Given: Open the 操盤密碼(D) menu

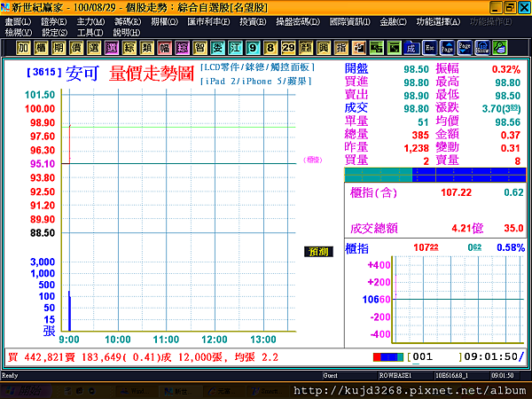Looking at the screenshot, I should [298, 22].
